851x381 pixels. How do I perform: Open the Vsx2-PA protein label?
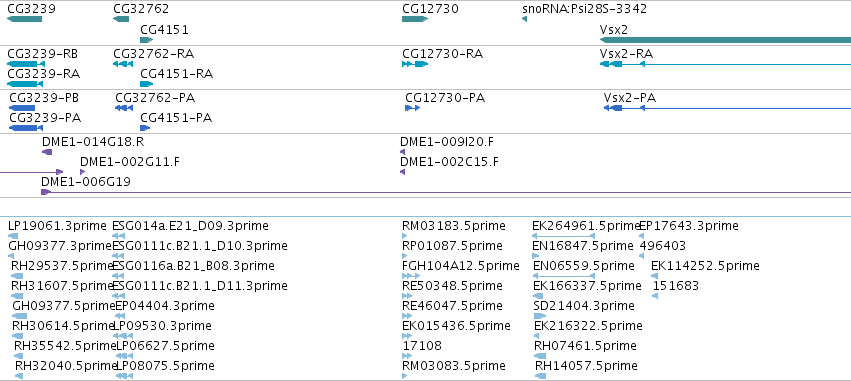point(630,98)
